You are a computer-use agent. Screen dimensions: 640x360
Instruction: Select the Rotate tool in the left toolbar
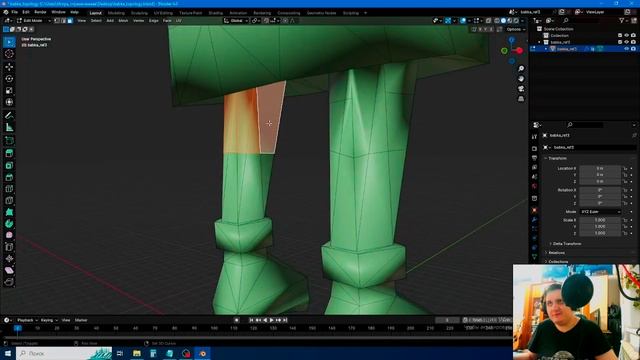[x=9, y=78]
